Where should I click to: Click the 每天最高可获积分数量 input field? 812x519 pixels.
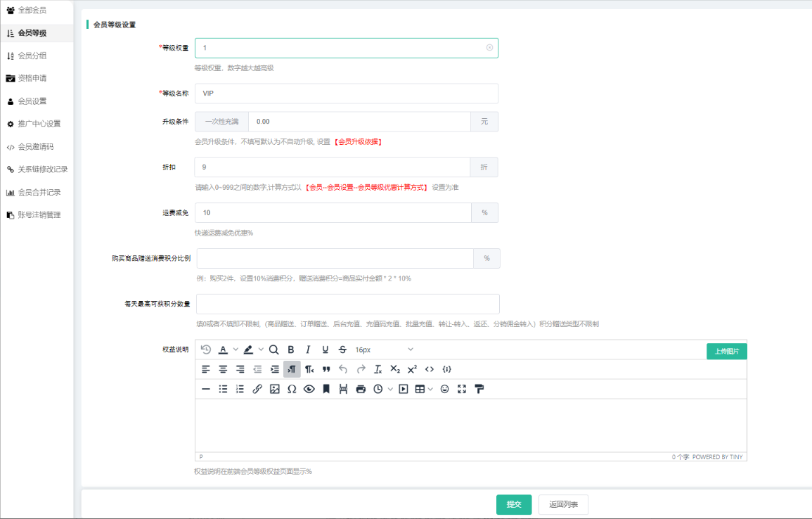coord(347,304)
